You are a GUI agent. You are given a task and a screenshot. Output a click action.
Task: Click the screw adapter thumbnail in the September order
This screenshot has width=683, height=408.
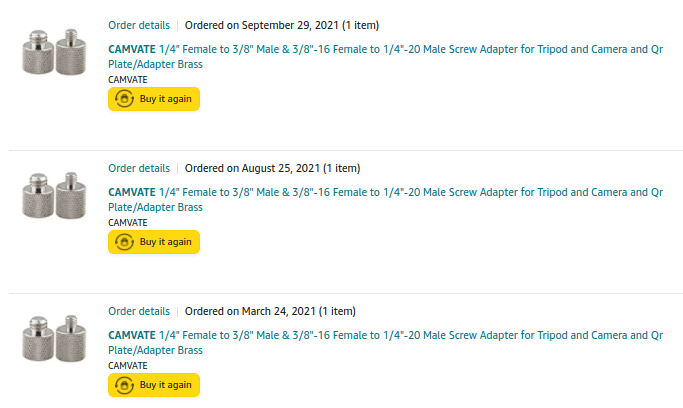tap(54, 52)
